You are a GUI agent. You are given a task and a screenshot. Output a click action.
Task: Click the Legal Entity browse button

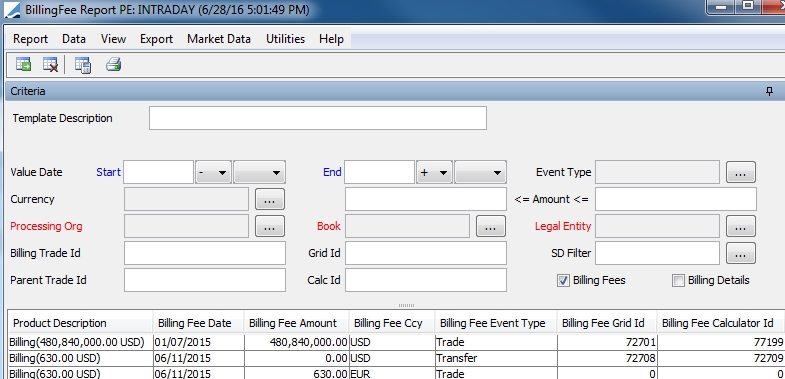tap(740, 226)
